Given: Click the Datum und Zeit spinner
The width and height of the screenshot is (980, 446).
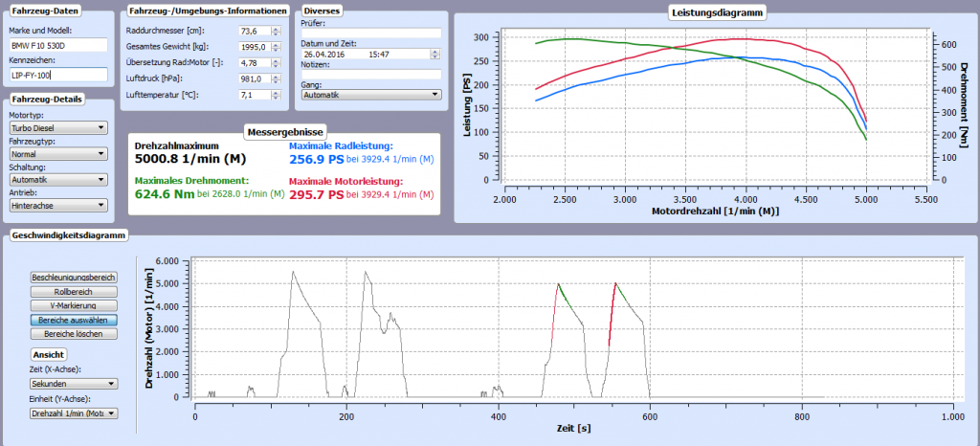Looking at the screenshot, I should [436, 55].
